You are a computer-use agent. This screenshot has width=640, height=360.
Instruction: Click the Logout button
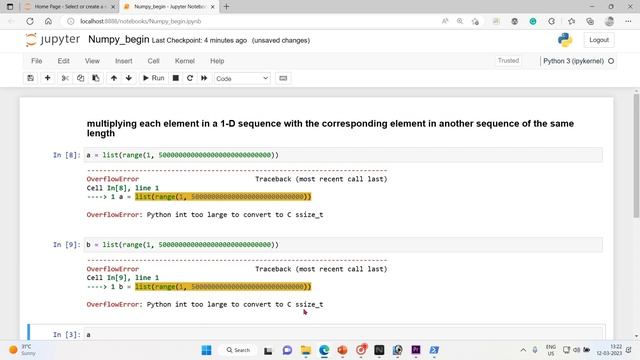pos(599,40)
